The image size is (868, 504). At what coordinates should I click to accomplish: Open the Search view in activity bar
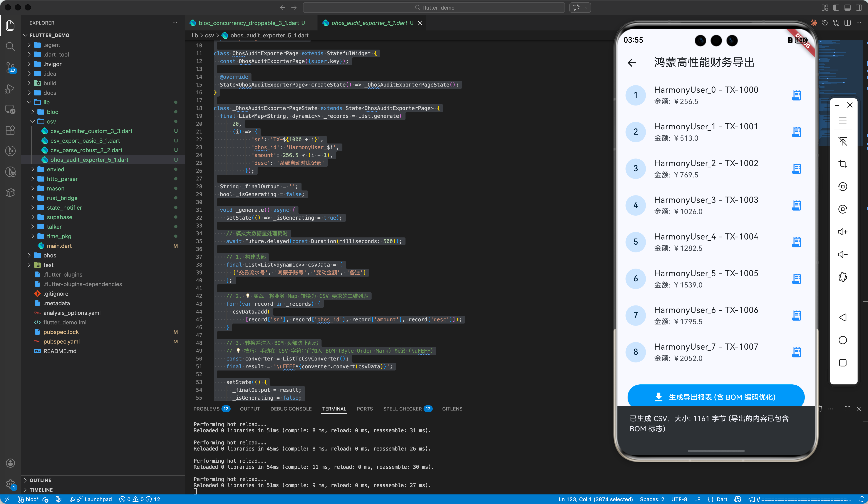coord(10,46)
